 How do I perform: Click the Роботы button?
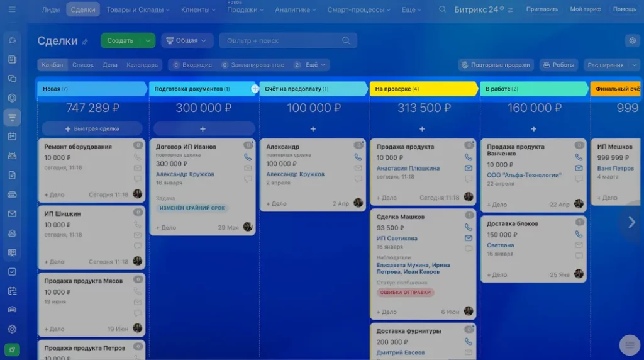(x=558, y=65)
